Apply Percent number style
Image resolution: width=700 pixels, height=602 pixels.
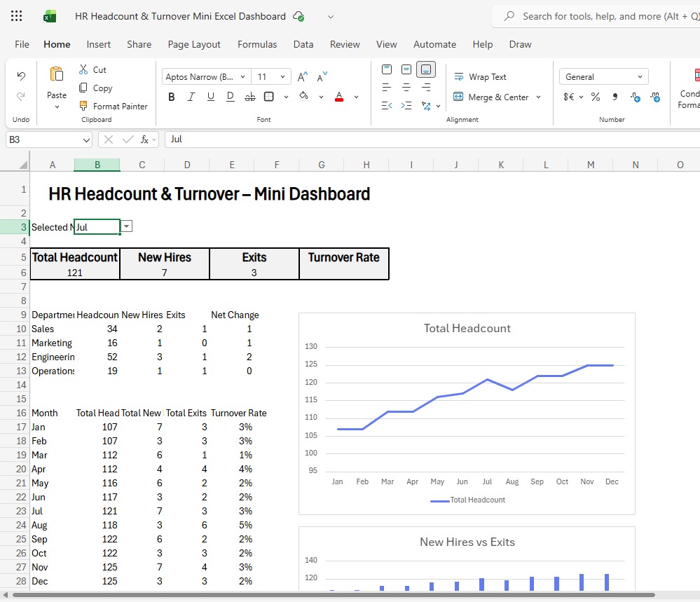pos(594,97)
